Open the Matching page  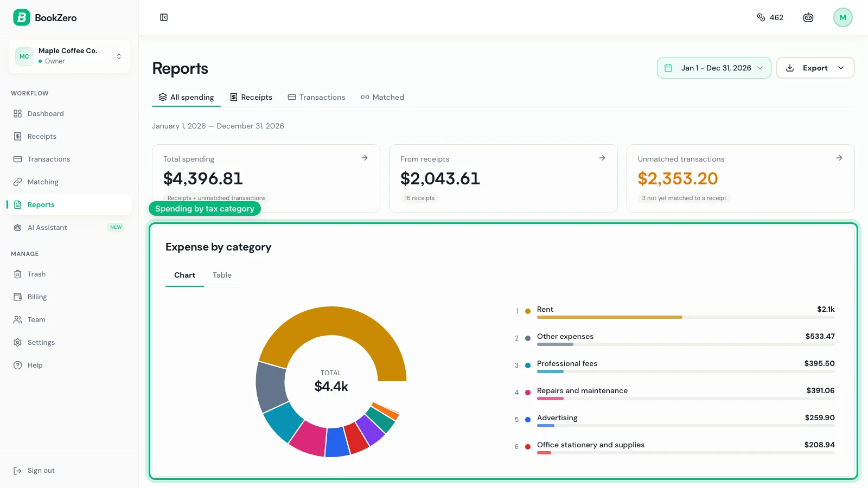69,182
